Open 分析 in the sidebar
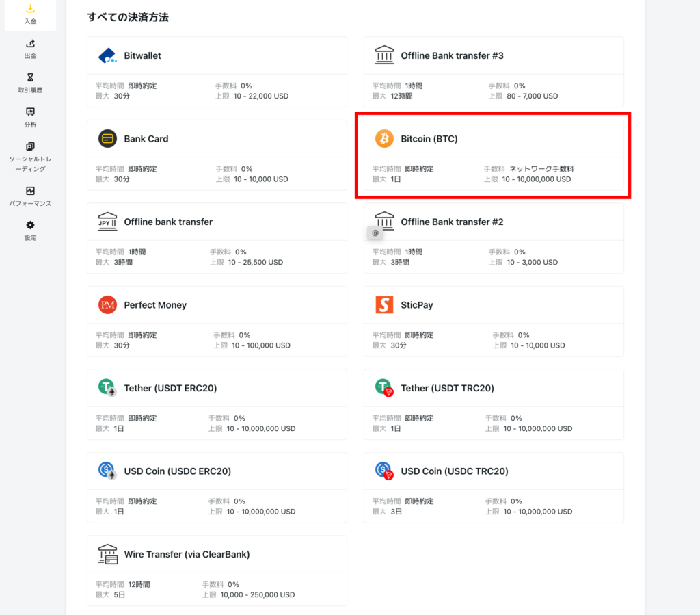The width and height of the screenshot is (700, 615). click(30, 117)
